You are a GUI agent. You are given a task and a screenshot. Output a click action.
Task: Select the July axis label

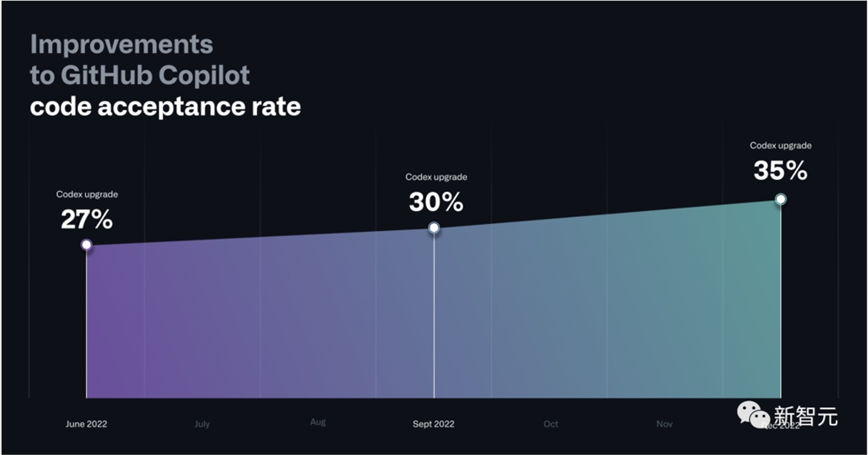[202, 424]
